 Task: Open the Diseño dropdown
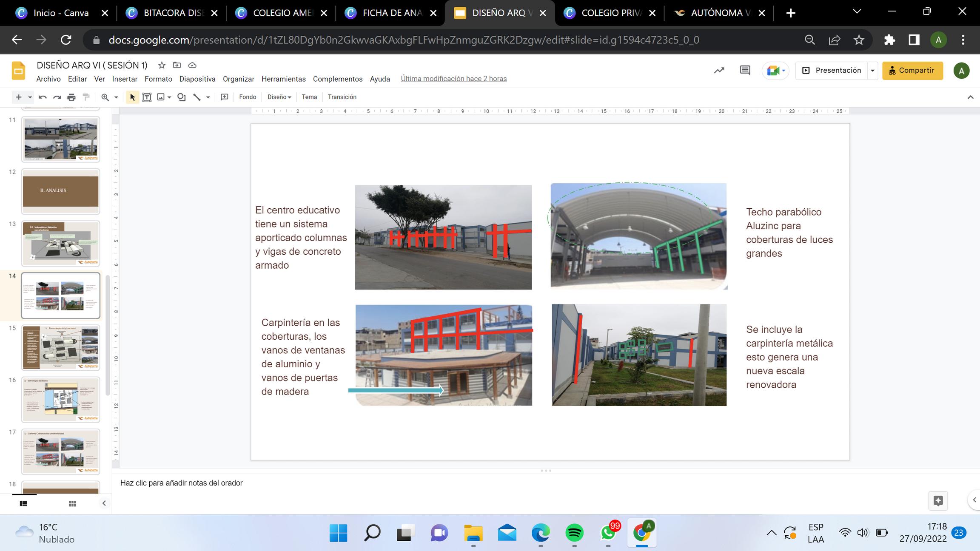pyautogui.click(x=279, y=97)
